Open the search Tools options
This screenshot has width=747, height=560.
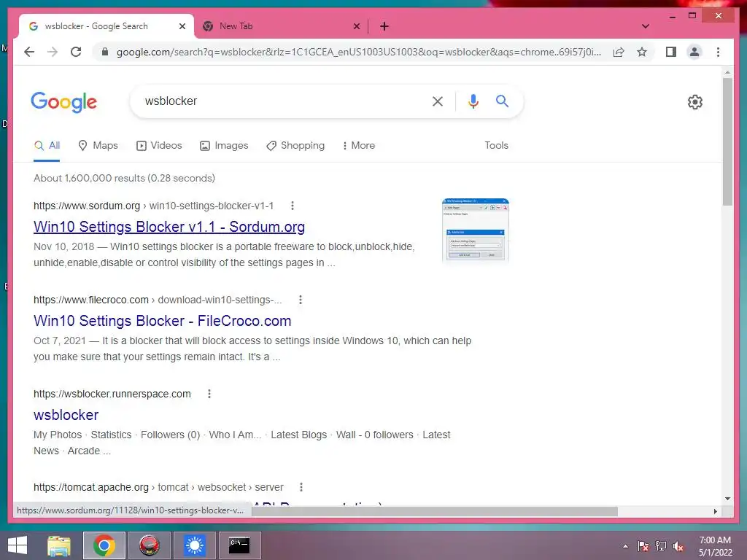(496, 146)
